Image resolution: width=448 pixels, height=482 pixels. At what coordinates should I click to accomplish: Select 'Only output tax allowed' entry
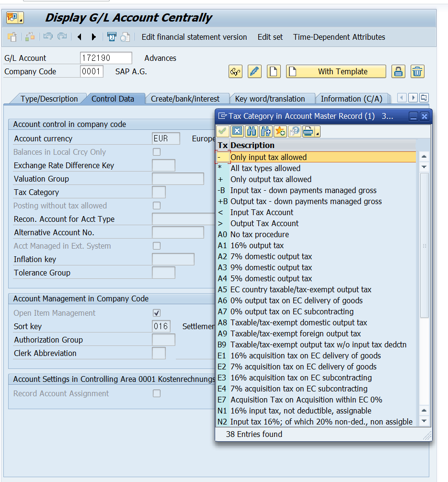click(x=316, y=179)
